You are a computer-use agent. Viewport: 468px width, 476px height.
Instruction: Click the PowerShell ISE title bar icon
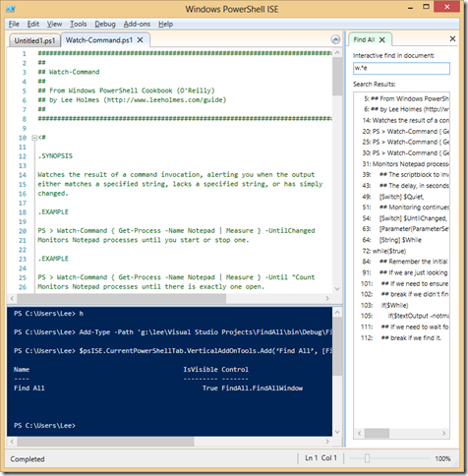point(11,9)
